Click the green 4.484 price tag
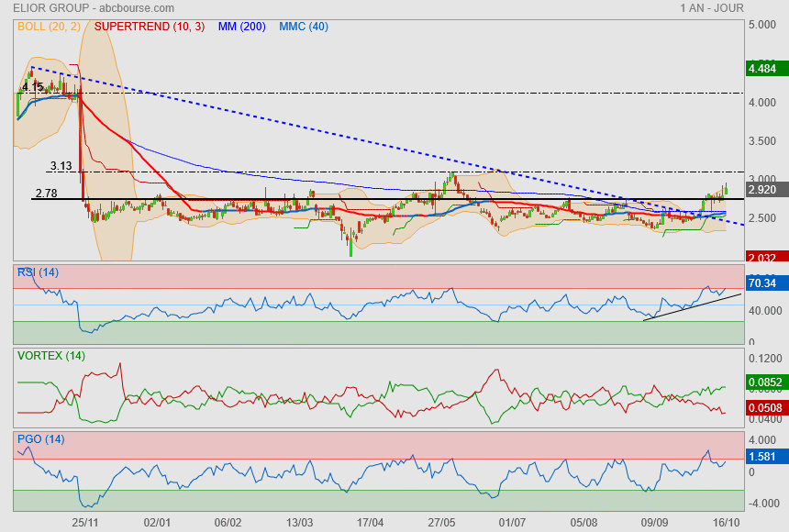This screenshot has width=789, height=532. pos(762,69)
